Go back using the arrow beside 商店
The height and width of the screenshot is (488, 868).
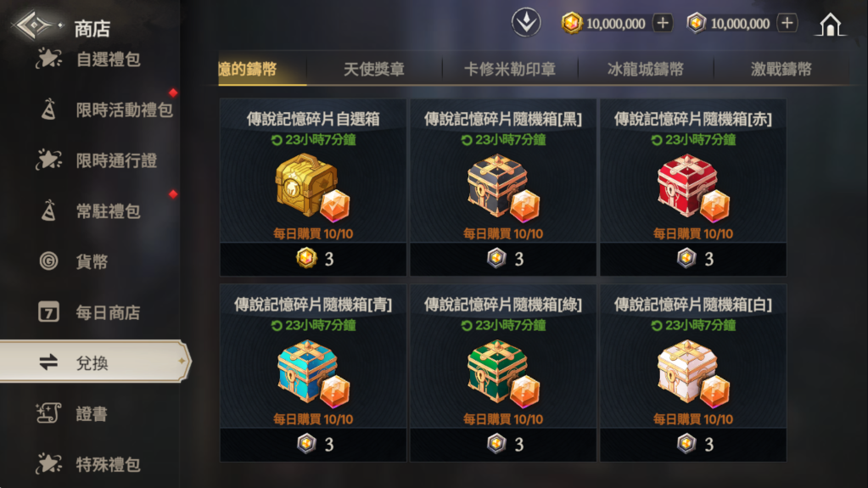(x=34, y=25)
